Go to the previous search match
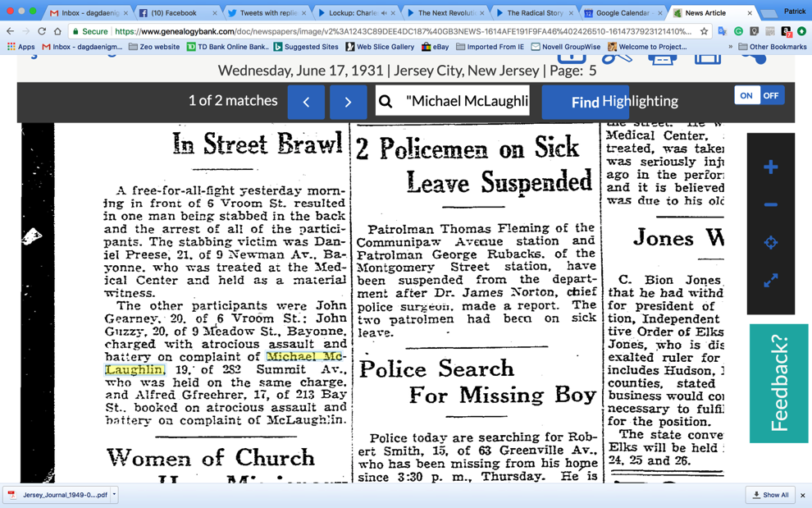The width and height of the screenshot is (812, 508). pyautogui.click(x=306, y=102)
